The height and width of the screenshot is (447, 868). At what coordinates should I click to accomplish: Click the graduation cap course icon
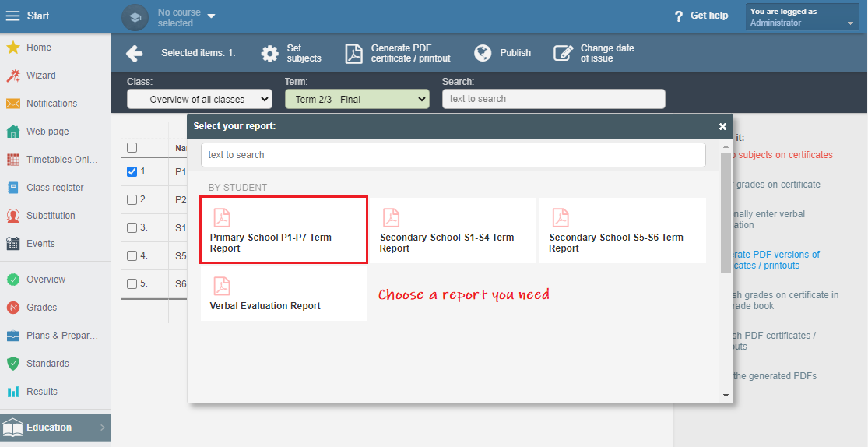[135, 17]
